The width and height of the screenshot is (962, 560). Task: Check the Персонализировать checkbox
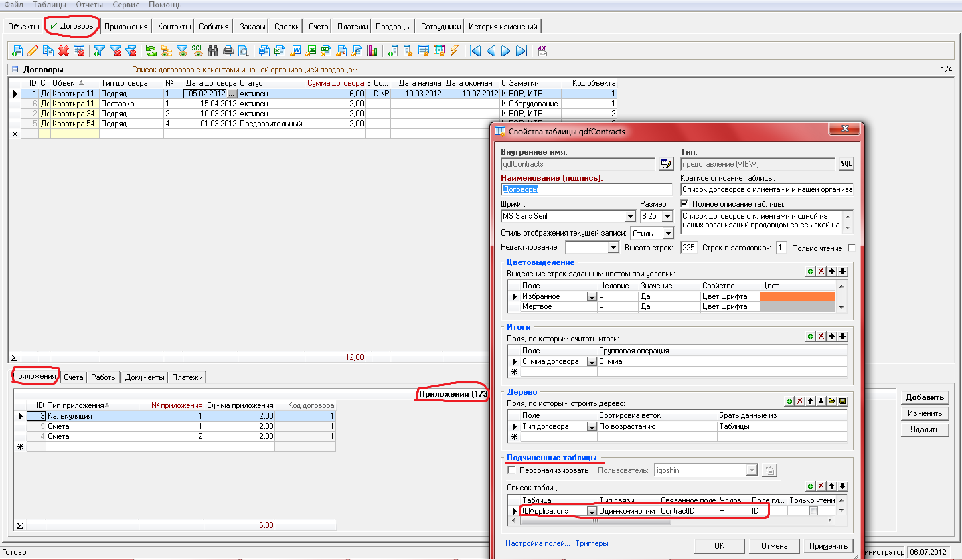[x=513, y=470]
